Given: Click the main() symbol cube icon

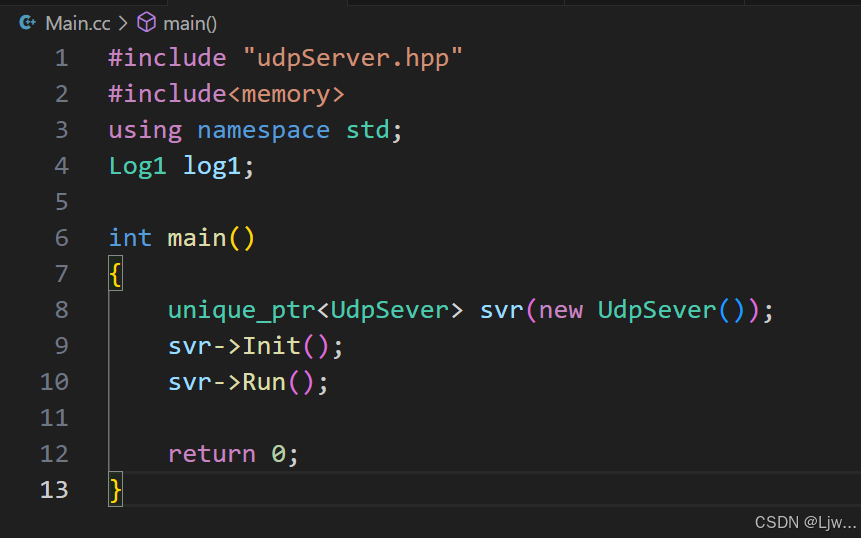Looking at the screenshot, I should coord(146,23).
